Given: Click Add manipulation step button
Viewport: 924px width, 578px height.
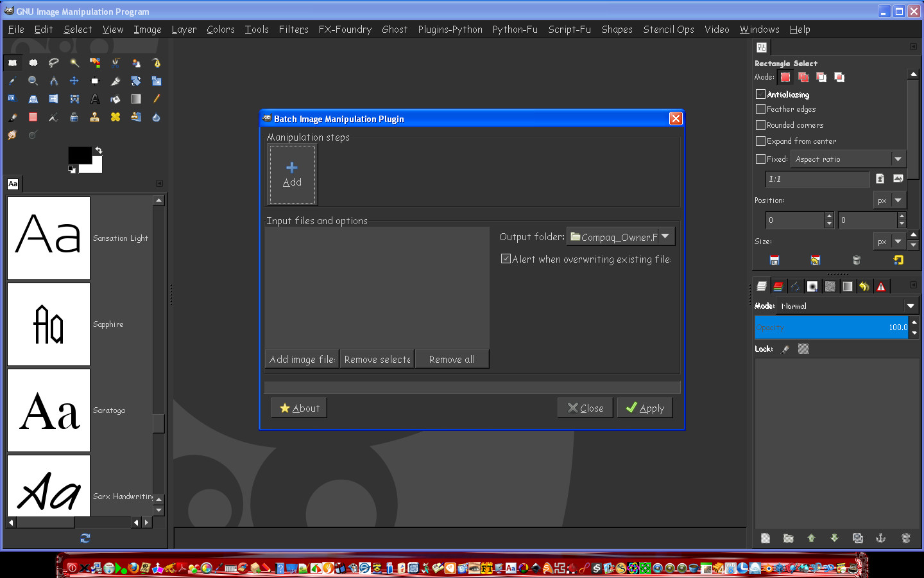Looking at the screenshot, I should pyautogui.click(x=292, y=175).
